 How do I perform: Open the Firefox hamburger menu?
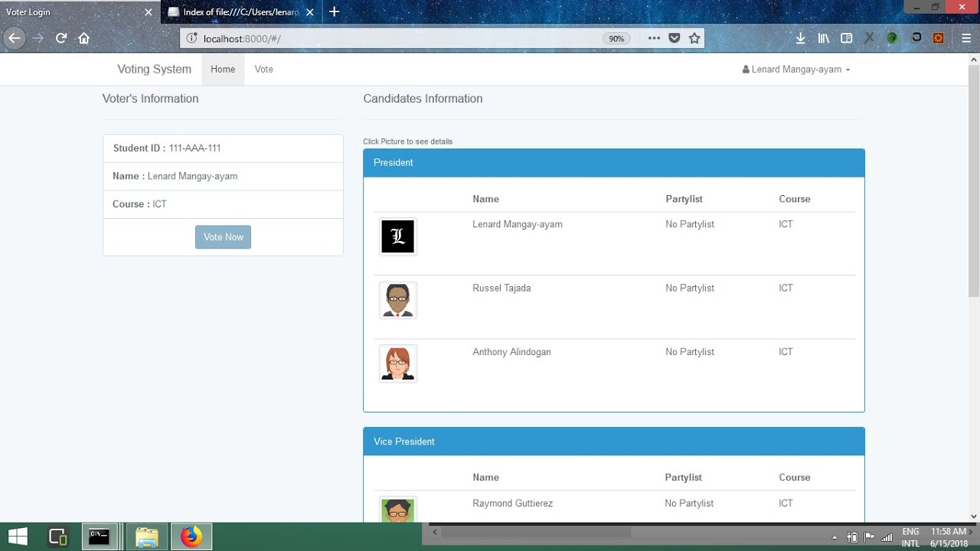point(966,38)
